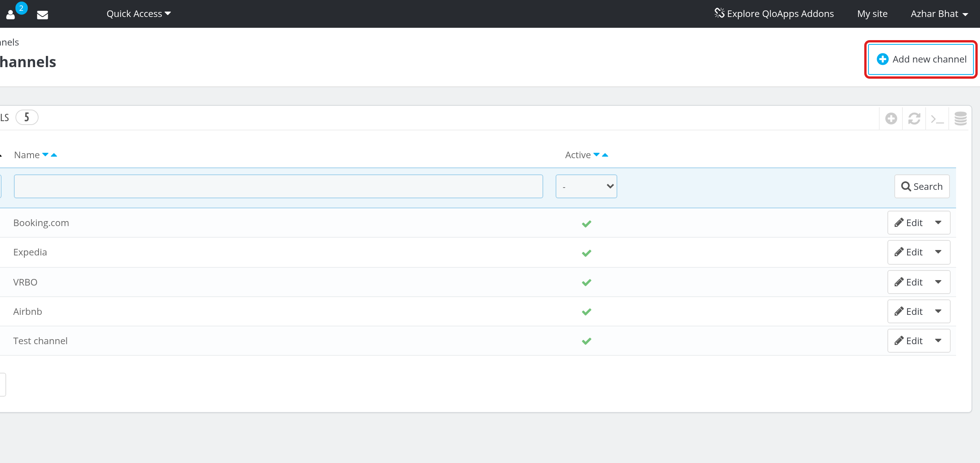Sort Active column ascending
The width and height of the screenshot is (980, 463).
point(605,155)
